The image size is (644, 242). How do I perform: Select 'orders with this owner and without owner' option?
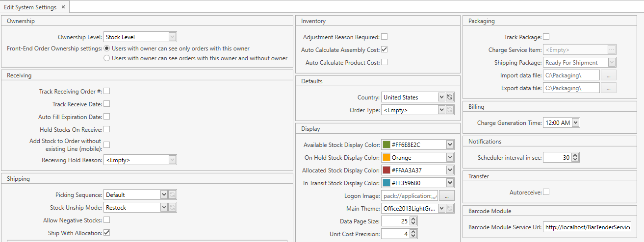click(x=106, y=58)
